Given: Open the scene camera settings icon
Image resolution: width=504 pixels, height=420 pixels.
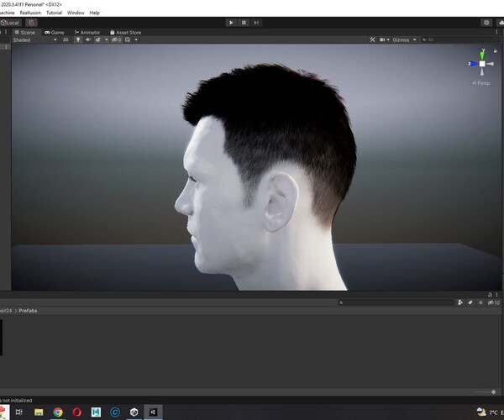Looking at the screenshot, I should click(x=382, y=39).
